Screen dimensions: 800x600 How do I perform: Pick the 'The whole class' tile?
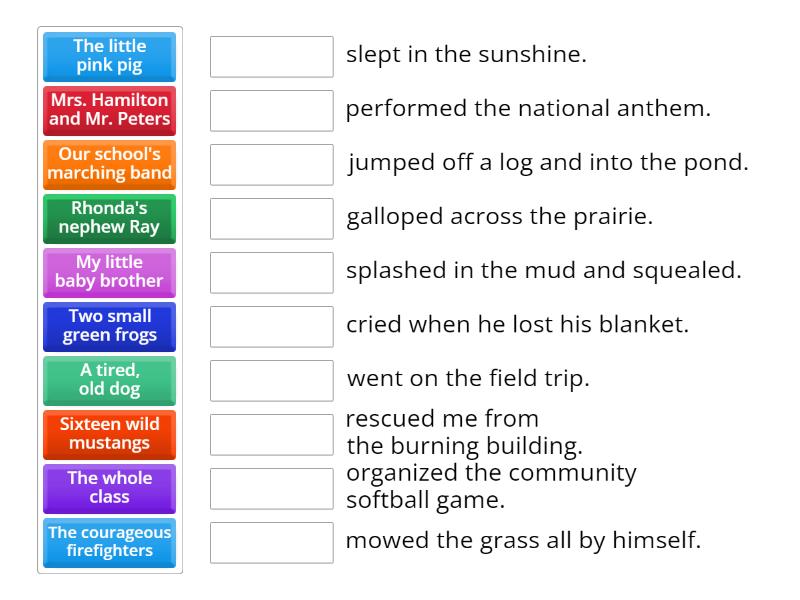pos(110,489)
